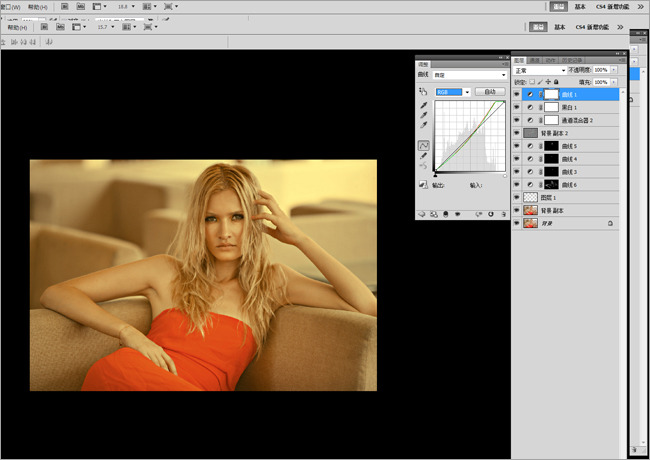The height and width of the screenshot is (460, 650).
Task: Delete the adjustment with the trash icon
Action: pos(504,214)
